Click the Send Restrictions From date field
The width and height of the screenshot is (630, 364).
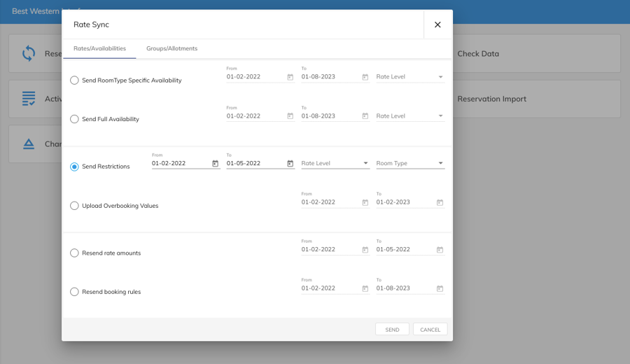(180, 164)
